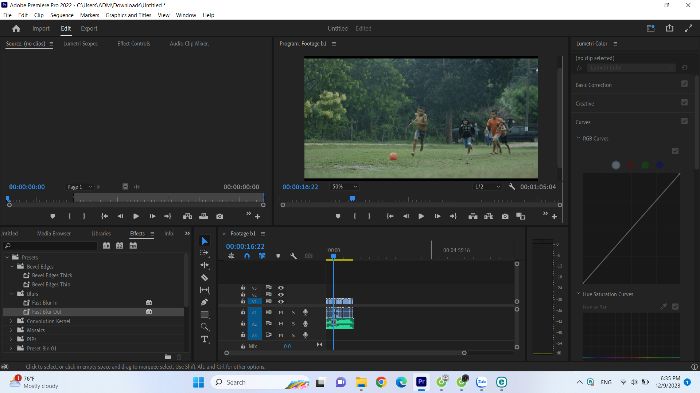700x393 pixels.
Task: Click Lift button in Program monitor
Action: click(x=473, y=216)
